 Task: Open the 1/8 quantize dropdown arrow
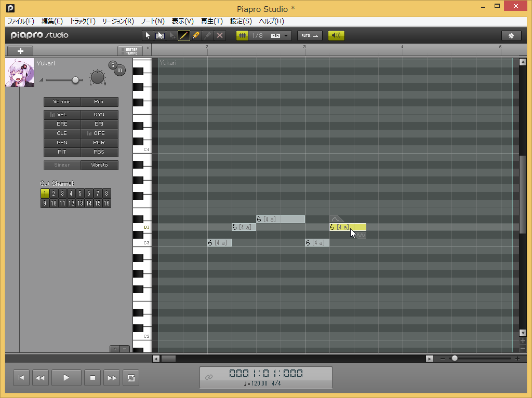tap(286, 36)
